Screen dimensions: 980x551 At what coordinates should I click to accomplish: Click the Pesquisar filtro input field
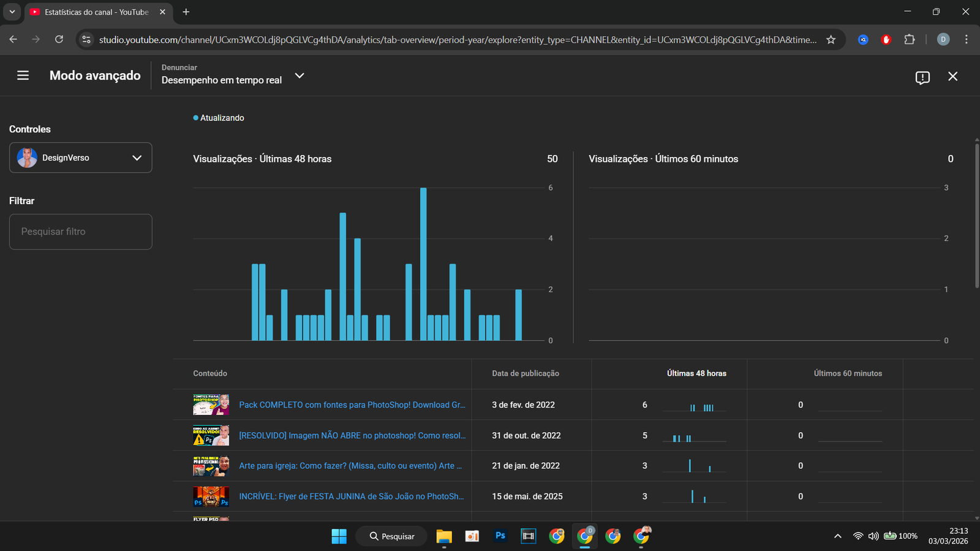click(80, 232)
